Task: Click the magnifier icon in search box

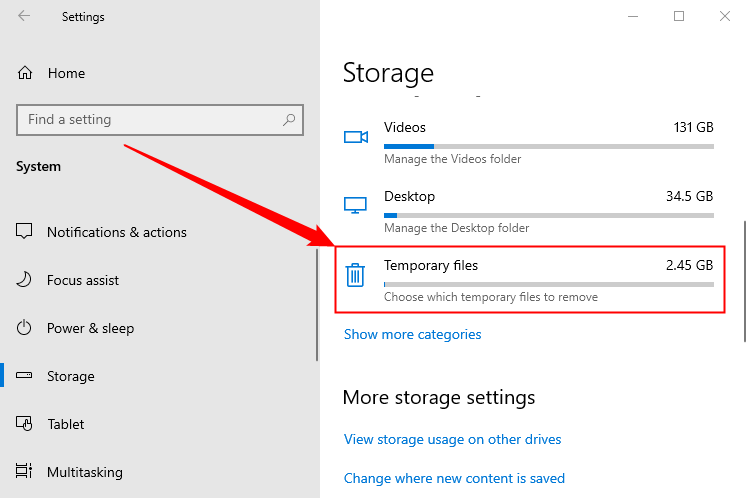Action: point(290,120)
